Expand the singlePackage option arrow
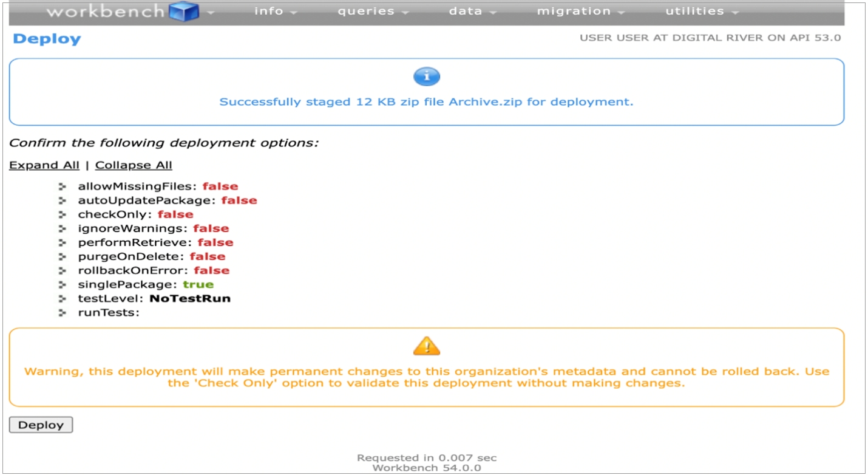This screenshot has width=868, height=475. pyautogui.click(x=62, y=284)
